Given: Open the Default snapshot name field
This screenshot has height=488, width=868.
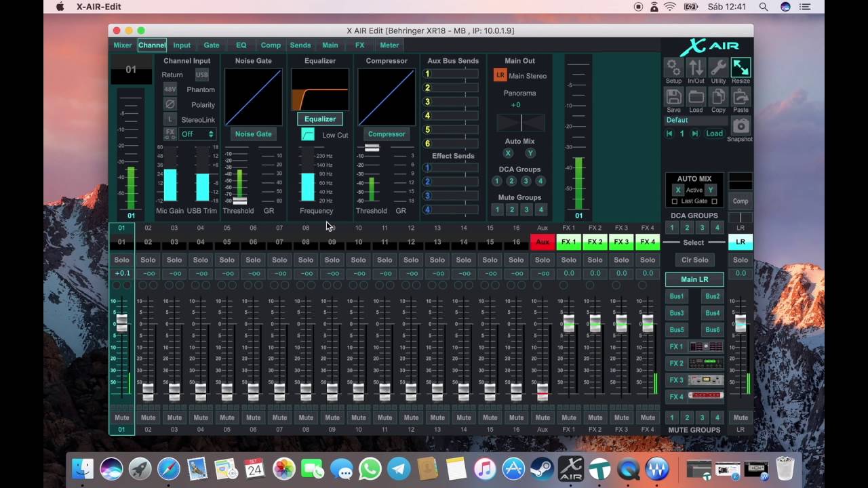Looking at the screenshot, I should pyautogui.click(x=696, y=120).
